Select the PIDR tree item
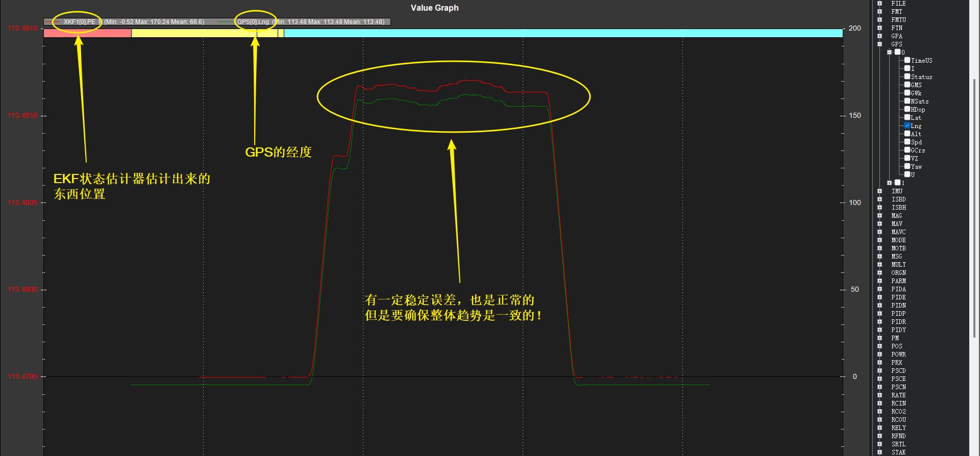 (898, 322)
